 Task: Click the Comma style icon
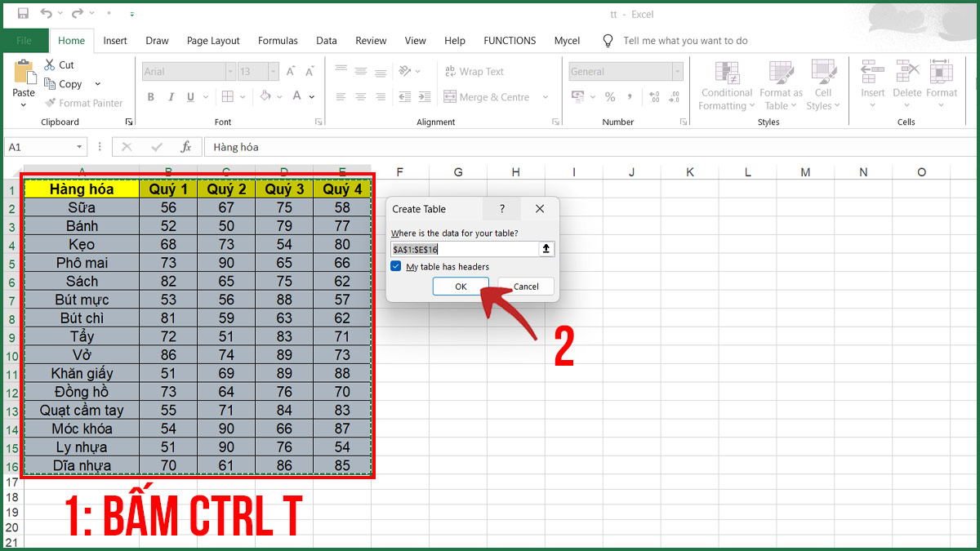pyautogui.click(x=629, y=96)
